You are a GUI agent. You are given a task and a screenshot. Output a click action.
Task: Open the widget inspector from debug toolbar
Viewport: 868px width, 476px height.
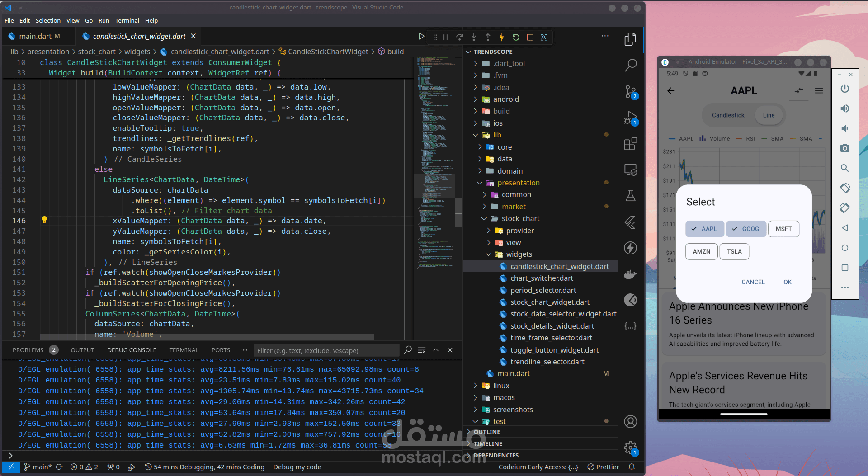pos(544,37)
